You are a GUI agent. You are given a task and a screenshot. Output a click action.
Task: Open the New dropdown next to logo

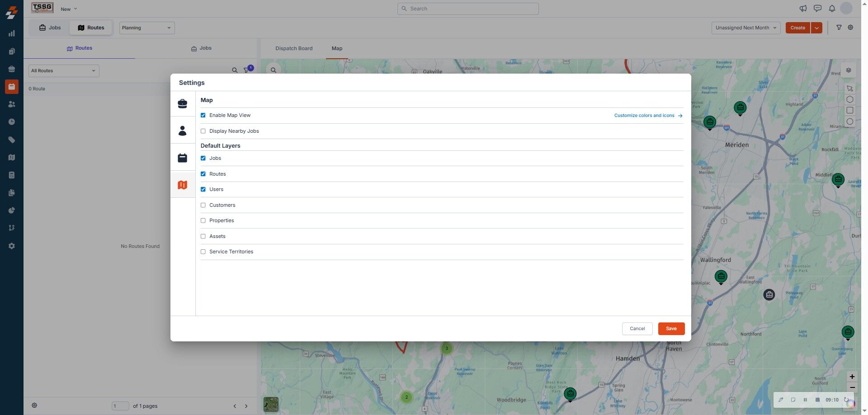click(69, 9)
